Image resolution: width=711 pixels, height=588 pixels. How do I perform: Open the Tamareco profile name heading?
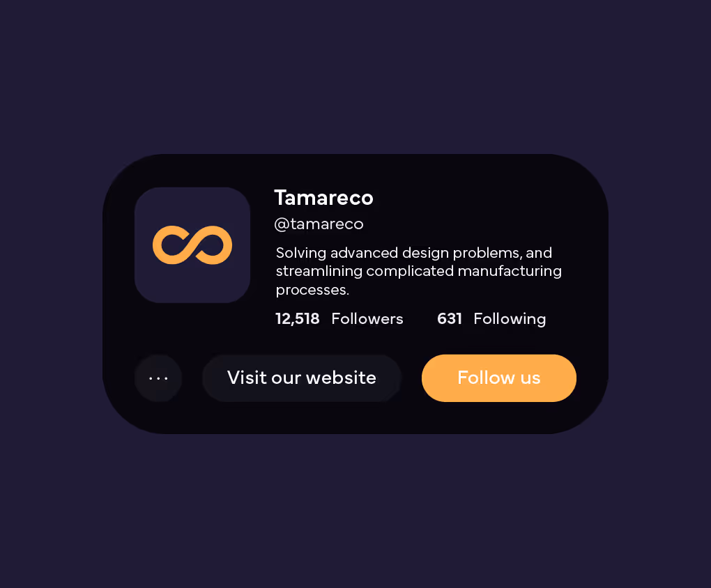click(x=323, y=198)
